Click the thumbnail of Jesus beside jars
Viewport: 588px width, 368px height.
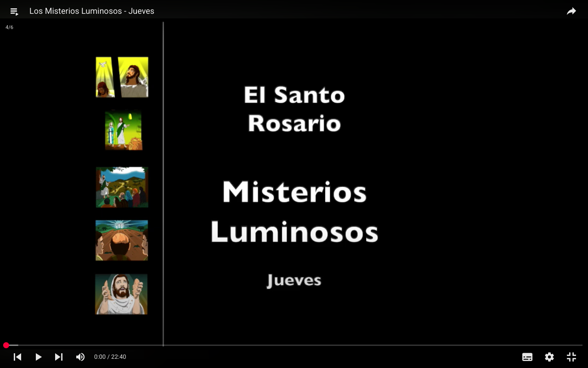pyautogui.click(x=123, y=131)
